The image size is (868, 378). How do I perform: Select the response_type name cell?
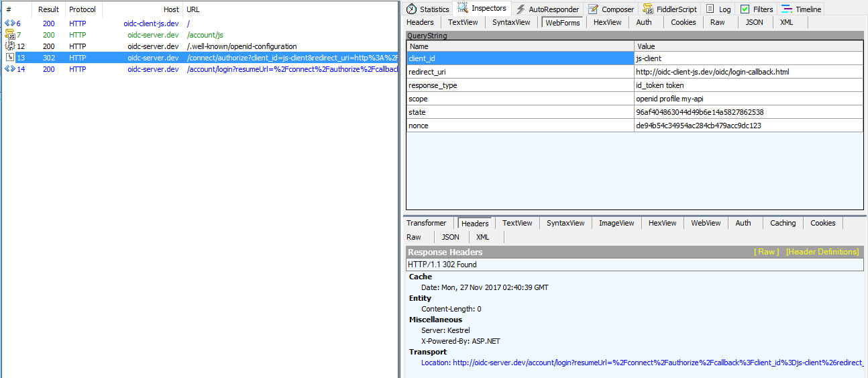pyautogui.click(x=520, y=85)
